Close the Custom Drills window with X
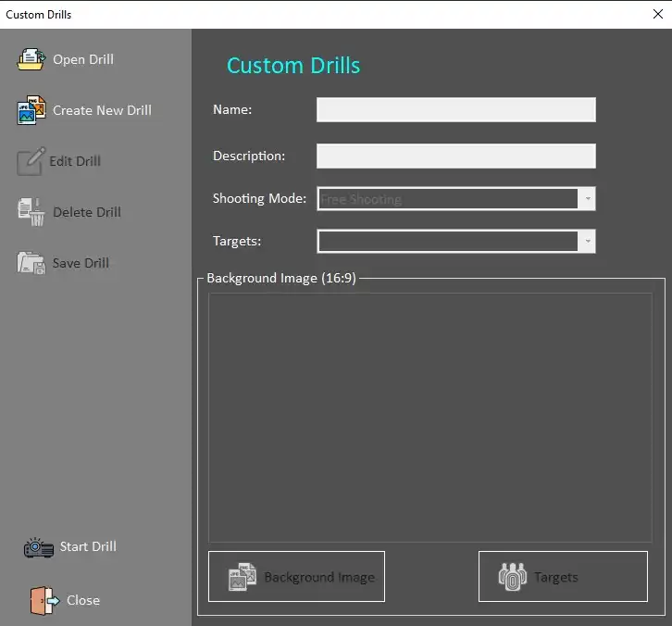 click(658, 14)
